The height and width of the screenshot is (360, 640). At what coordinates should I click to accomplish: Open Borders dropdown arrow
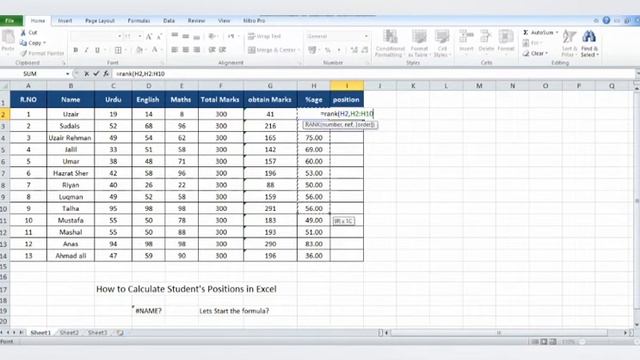point(126,50)
